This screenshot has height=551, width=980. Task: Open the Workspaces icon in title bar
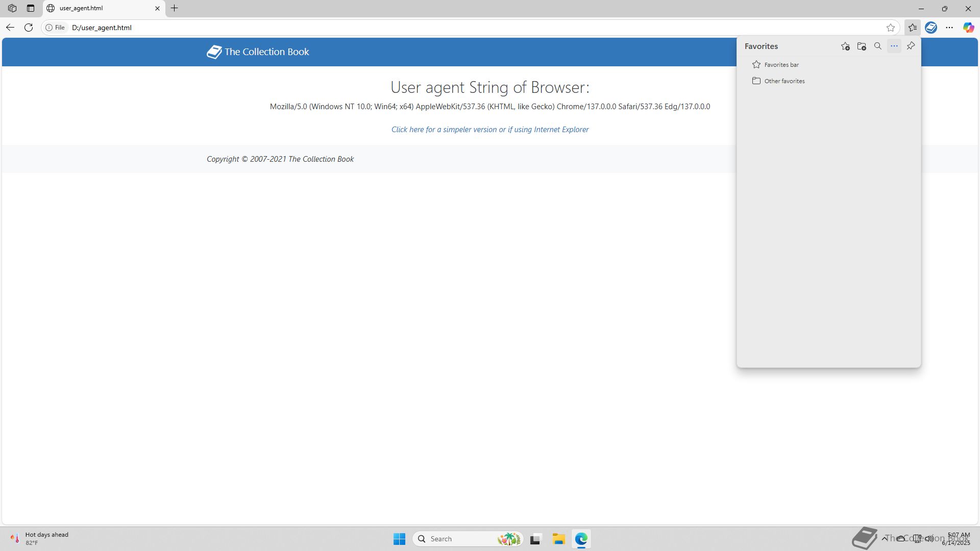coord(12,8)
